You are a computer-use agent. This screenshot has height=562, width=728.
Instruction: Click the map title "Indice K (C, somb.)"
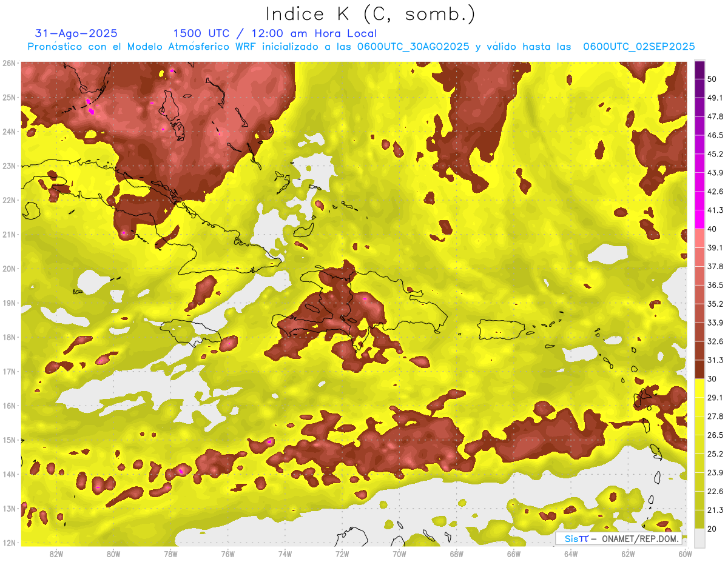point(370,14)
